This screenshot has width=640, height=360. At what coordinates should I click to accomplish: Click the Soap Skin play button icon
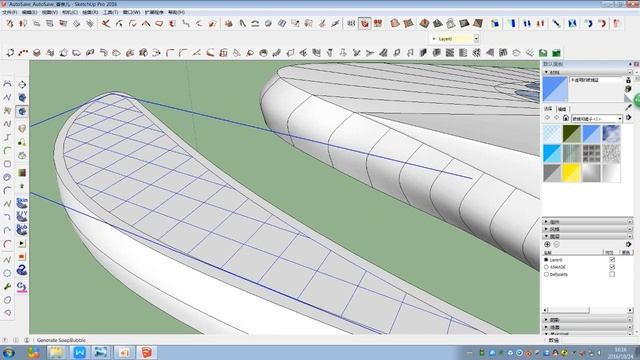click(x=22, y=243)
